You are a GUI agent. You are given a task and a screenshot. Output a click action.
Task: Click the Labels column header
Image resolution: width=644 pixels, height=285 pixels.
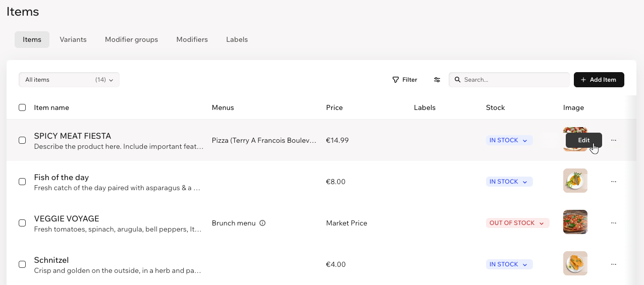(424, 107)
